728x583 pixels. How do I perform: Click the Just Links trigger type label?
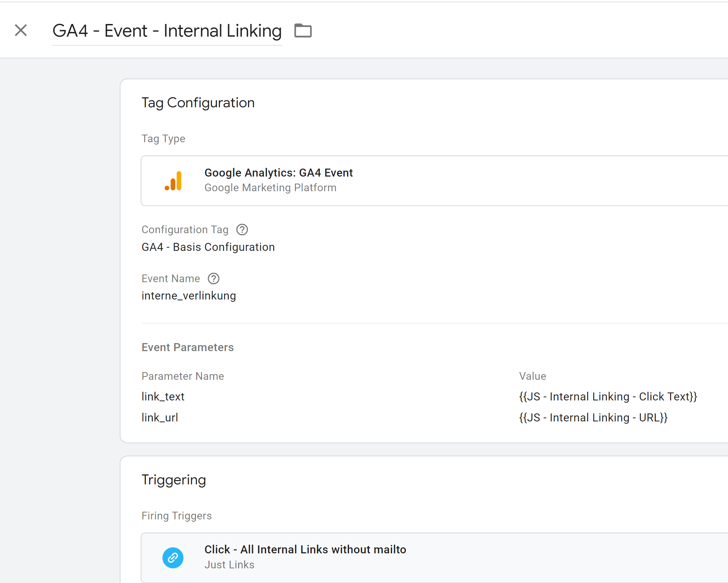point(229,565)
